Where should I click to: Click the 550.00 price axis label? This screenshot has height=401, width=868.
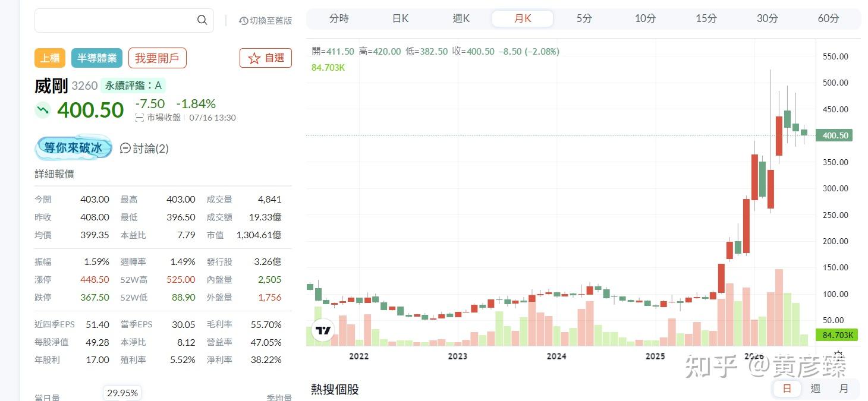click(x=835, y=56)
